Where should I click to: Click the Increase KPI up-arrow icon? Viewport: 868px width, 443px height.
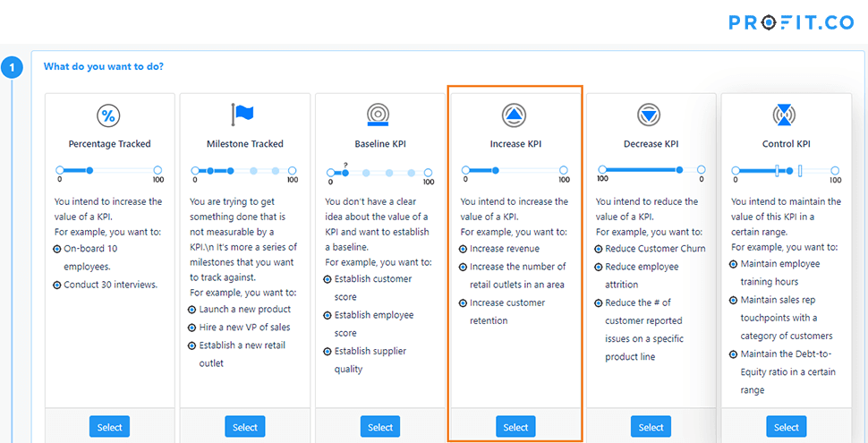coord(515,115)
